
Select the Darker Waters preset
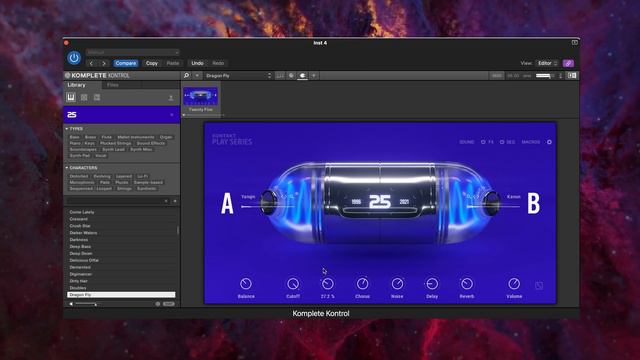[121, 233]
